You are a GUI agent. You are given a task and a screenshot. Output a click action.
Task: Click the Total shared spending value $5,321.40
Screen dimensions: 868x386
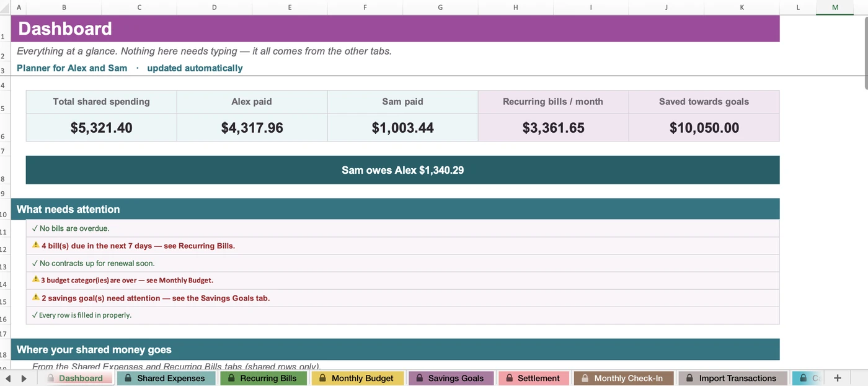(101, 128)
